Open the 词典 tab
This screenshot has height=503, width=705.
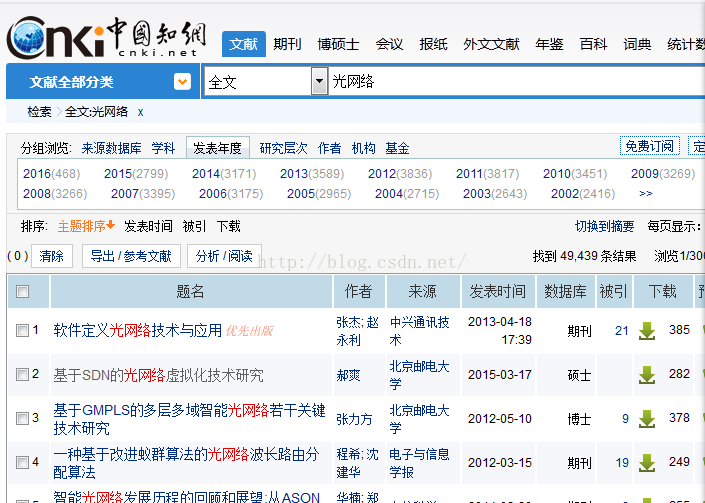(638, 44)
